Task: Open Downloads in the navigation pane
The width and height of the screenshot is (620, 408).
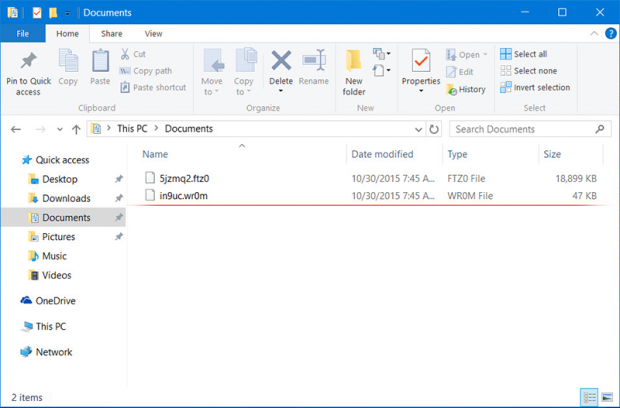Action: pos(60,198)
